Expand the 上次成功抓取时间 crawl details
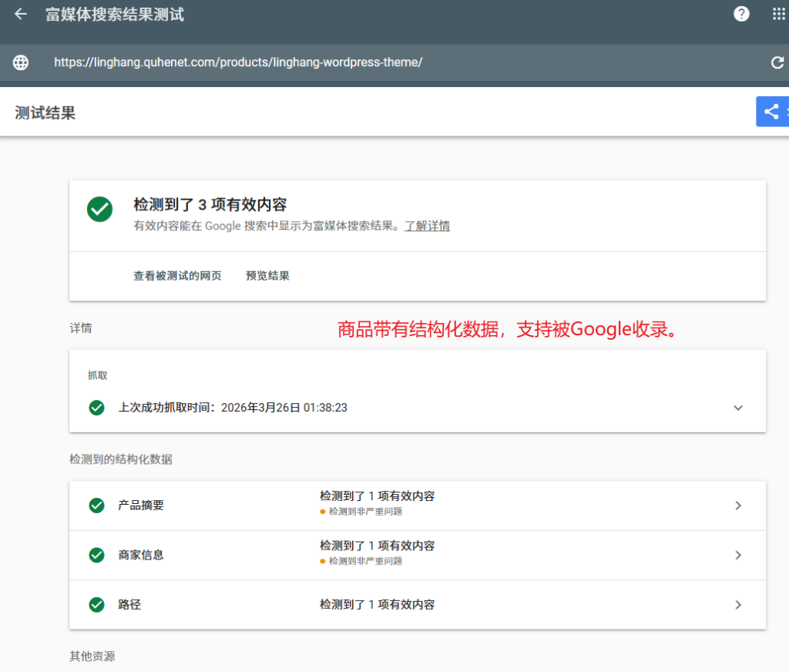789x672 pixels. point(738,408)
